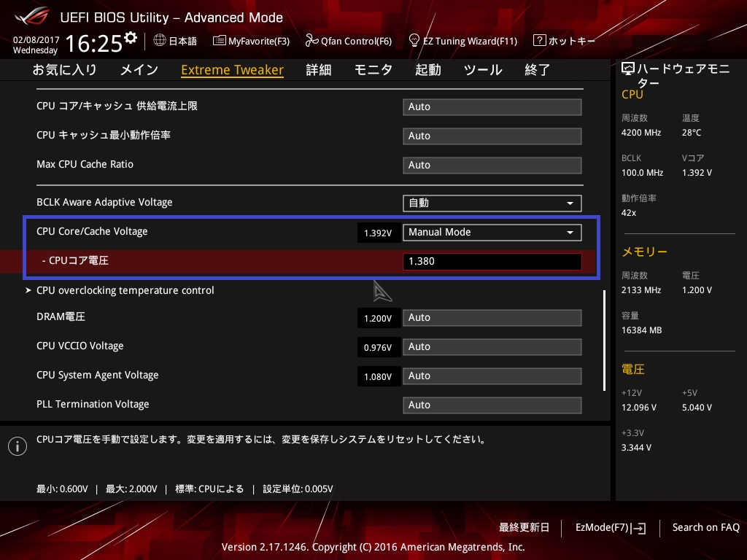Click the 0.976V reading beside CPU VCCIO
Viewport: 747px width, 560px height.
pos(379,348)
